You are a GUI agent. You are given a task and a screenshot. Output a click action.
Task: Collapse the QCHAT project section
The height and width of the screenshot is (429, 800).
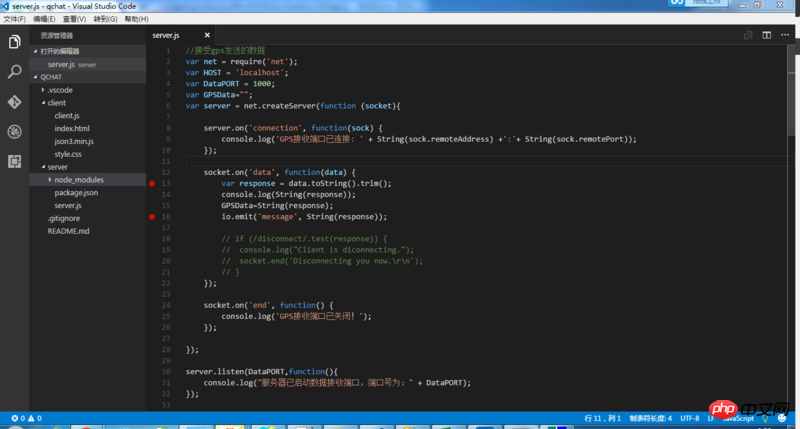click(x=51, y=77)
